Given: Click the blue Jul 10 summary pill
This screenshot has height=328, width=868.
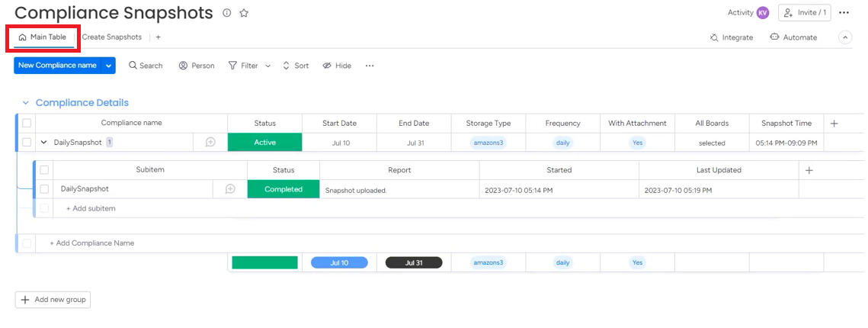Looking at the screenshot, I should (x=339, y=262).
